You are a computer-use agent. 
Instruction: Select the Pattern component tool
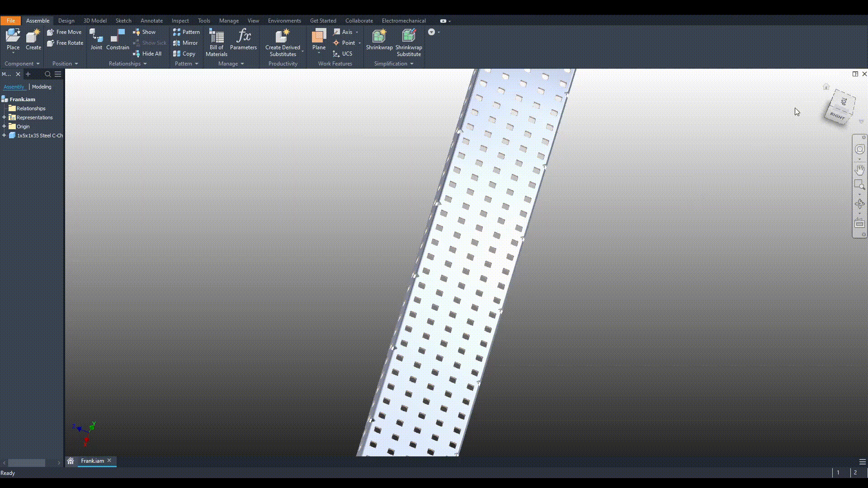(186, 32)
